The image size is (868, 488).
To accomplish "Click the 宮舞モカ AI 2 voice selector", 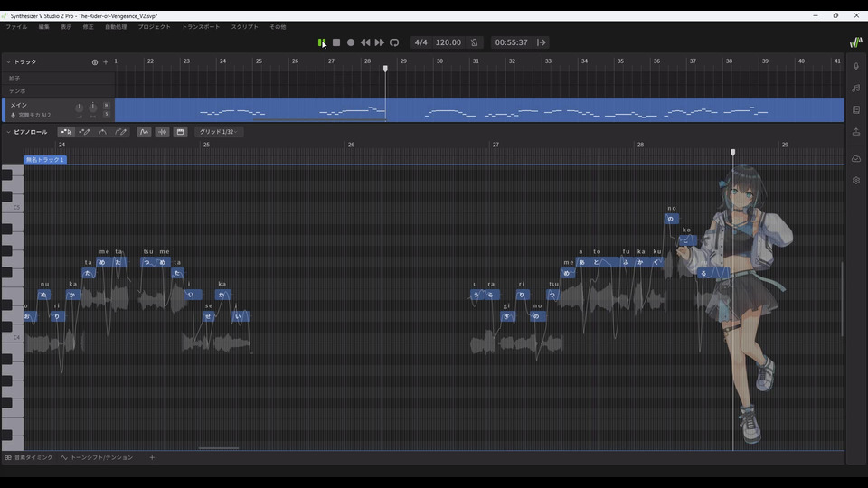I will click(x=31, y=115).
